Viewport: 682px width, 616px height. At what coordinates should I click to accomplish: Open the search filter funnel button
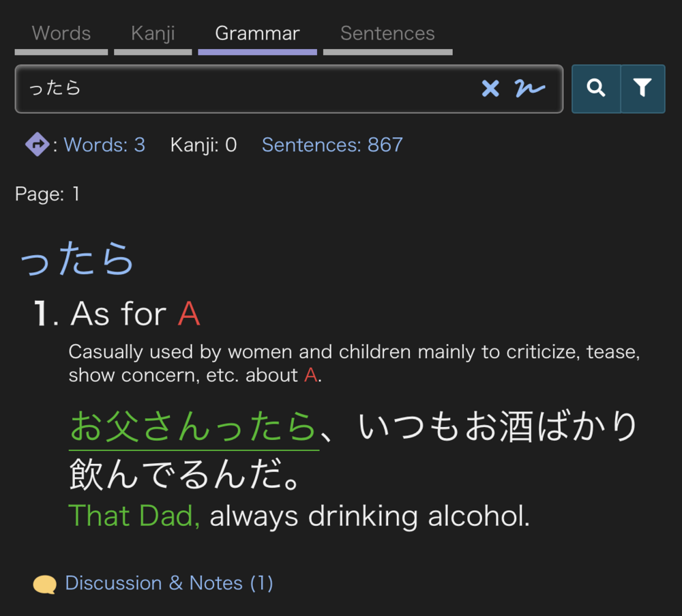tap(643, 89)
